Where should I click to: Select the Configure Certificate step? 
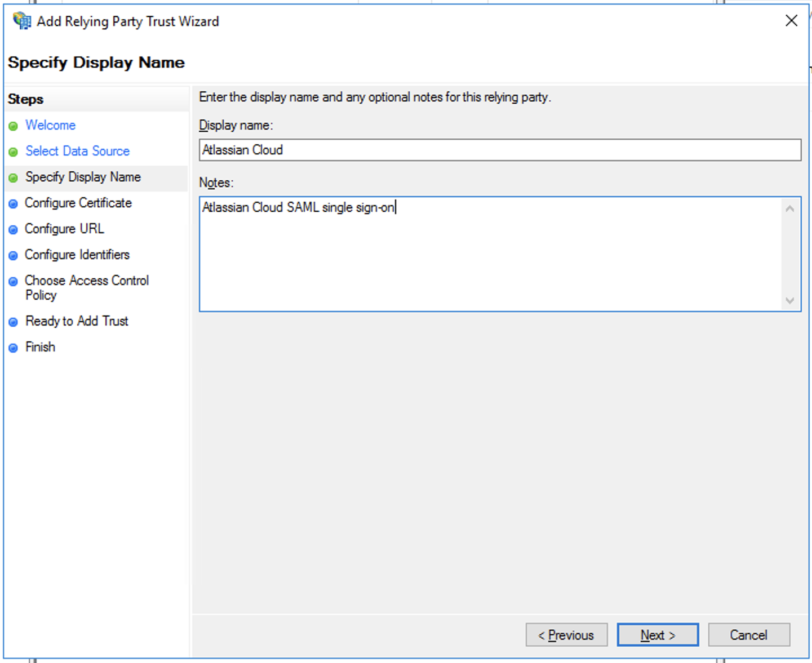point(78,203)
